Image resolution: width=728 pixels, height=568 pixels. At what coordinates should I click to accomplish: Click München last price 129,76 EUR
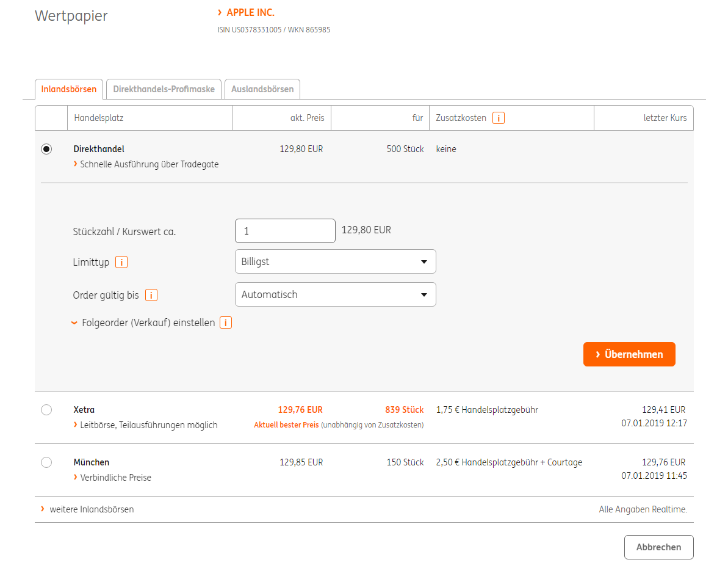[x=663, y=462]
